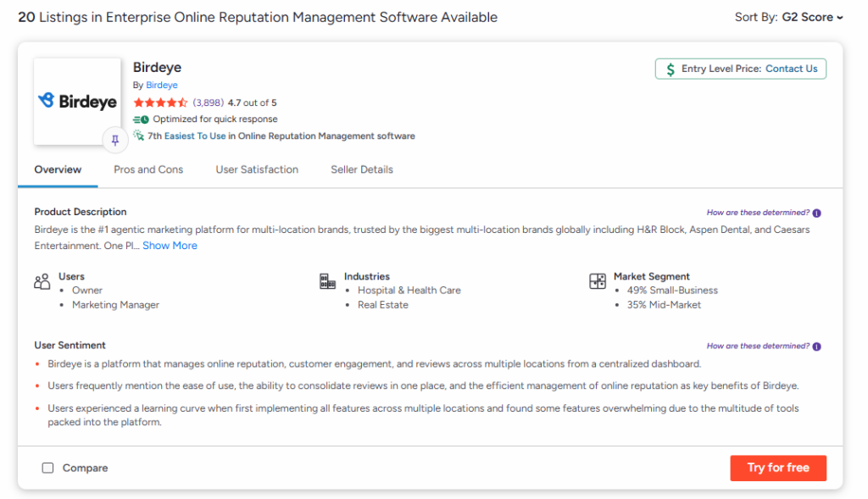
Task: Click the Easiest To Use badge icon
Action: (139, 136)
